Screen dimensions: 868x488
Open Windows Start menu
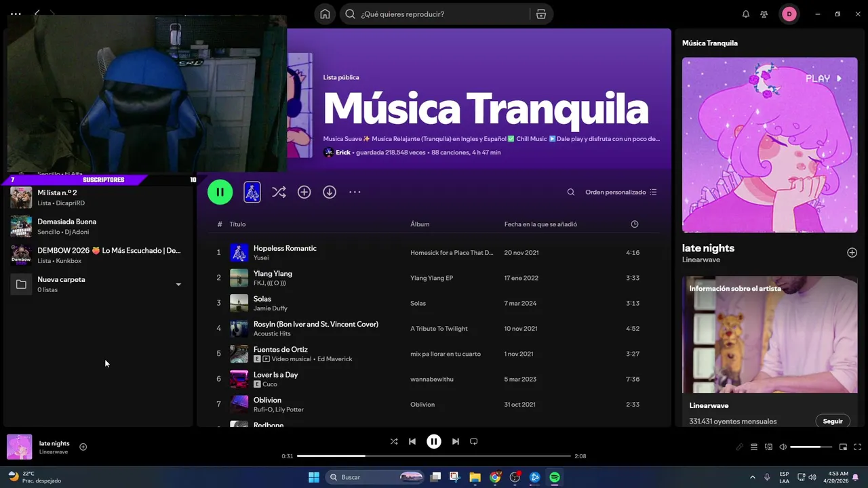[x=314, y=477]
